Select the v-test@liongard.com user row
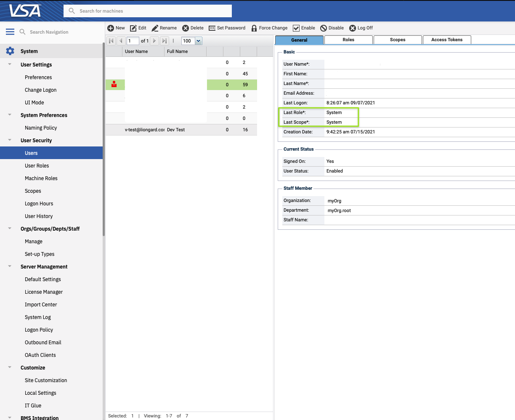 (181, 130)
